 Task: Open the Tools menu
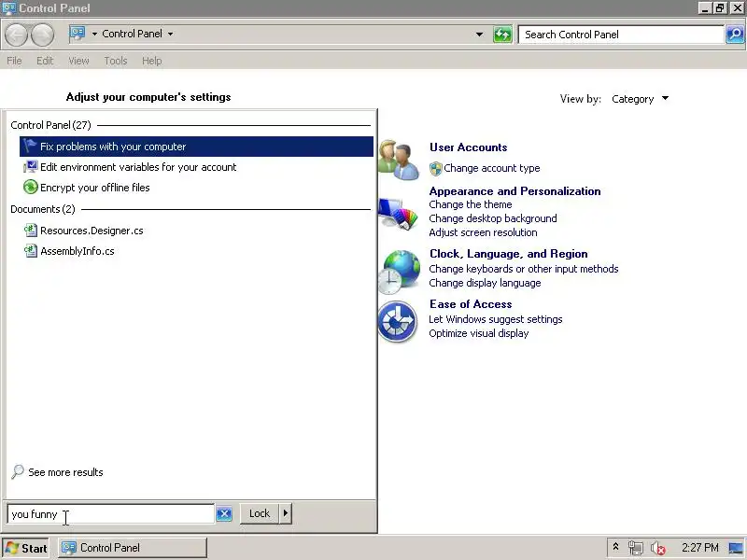116,61
